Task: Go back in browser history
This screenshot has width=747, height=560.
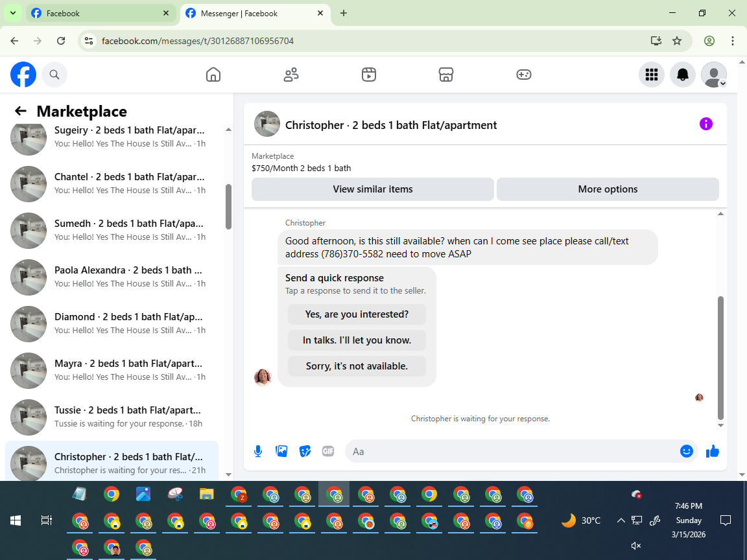Action: [14, 41]
